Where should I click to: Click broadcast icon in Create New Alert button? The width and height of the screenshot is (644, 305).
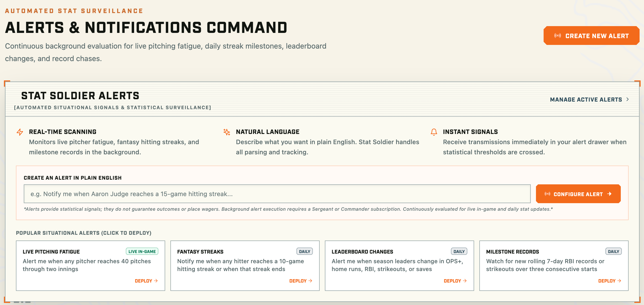pyautogui.click(x=558, y=36)
